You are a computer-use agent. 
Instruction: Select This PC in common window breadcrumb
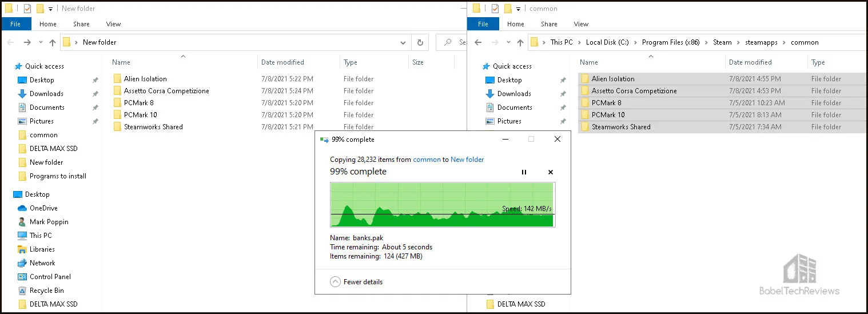coord(561,42)
